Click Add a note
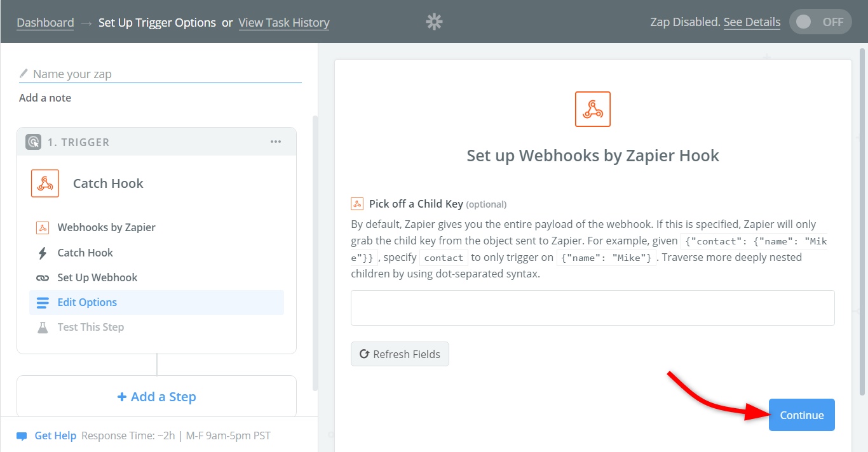Viewport: 868px width, 452px height. pos(45,98)
